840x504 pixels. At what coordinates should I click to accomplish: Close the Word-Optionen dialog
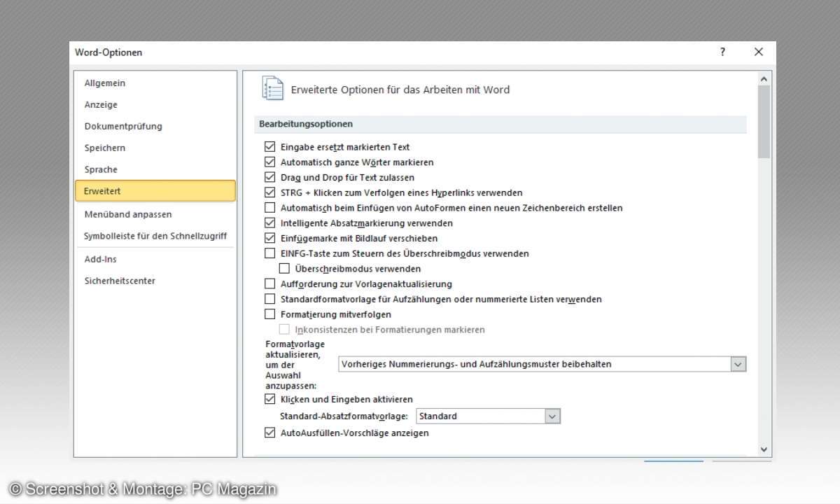pyautogui.click(x=759, y=52)
